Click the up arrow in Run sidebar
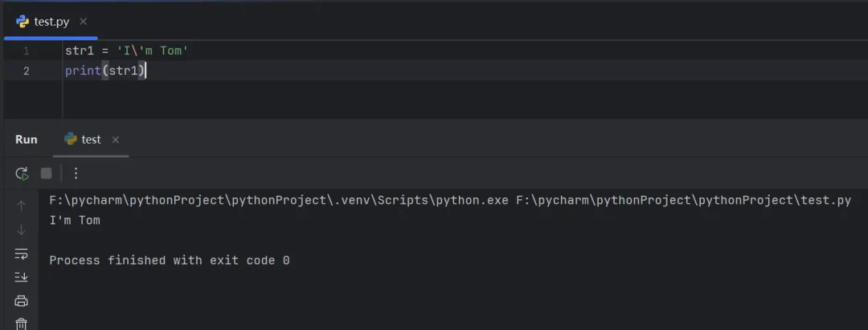This screenshot has height=330, width=868. coord(22,206)
